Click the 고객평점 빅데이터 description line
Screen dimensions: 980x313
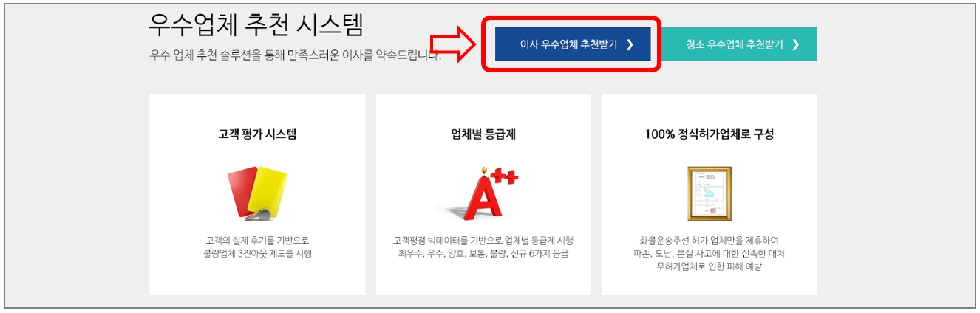(483, 241)
